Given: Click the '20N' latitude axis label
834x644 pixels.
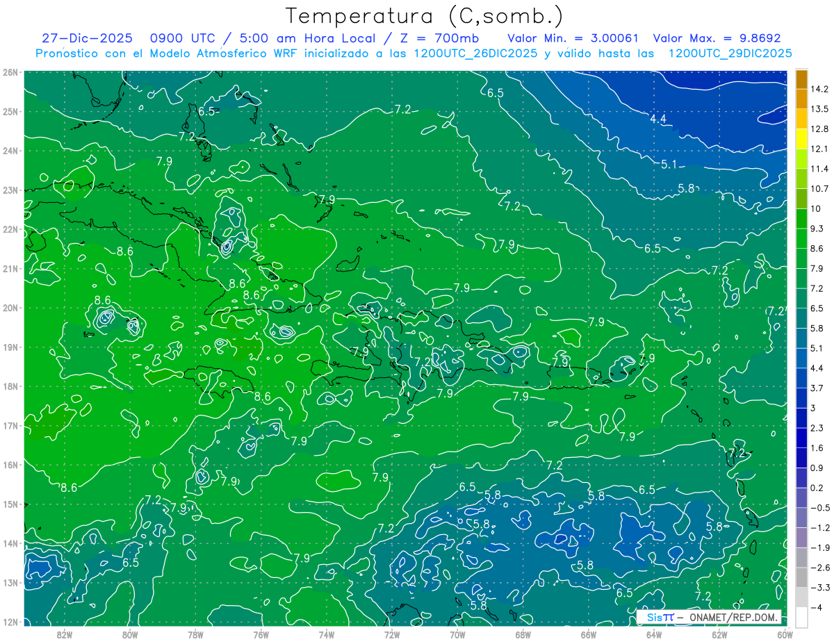Looking at the screenshot, I should 10,308.
